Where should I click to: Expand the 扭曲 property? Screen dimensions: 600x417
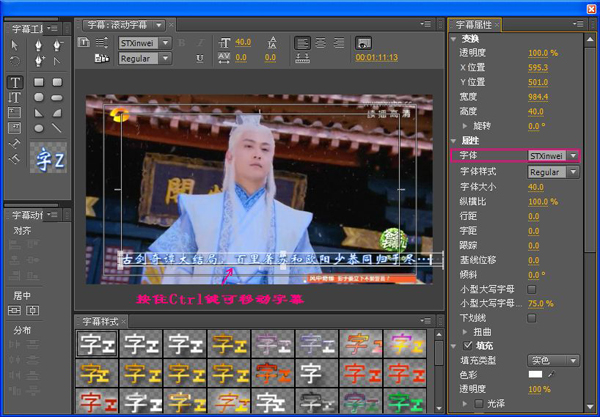pos(465,332)
